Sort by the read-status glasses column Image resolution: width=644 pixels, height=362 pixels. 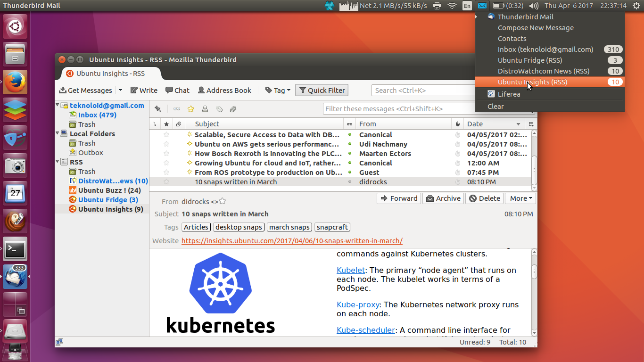pyautogui.click(x=349, y=124)
